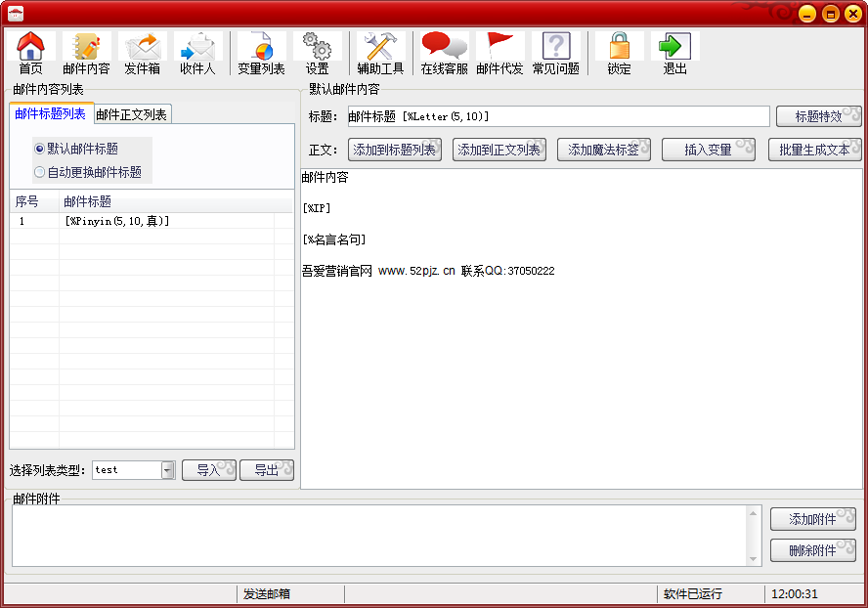Switch to the 邮件正文列表 tab
The width and height of the screenshot is (868, 608).
[x=132, y=114]
